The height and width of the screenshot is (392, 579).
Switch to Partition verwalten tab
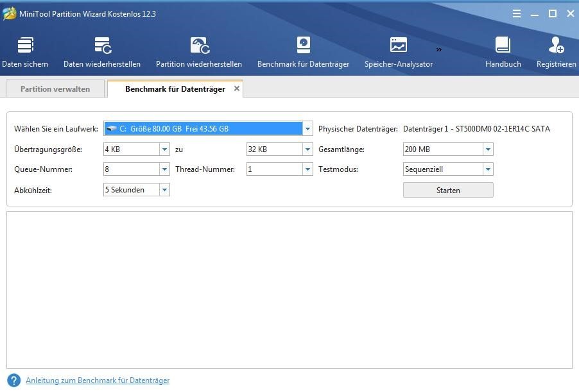click(x=55, y=89)
